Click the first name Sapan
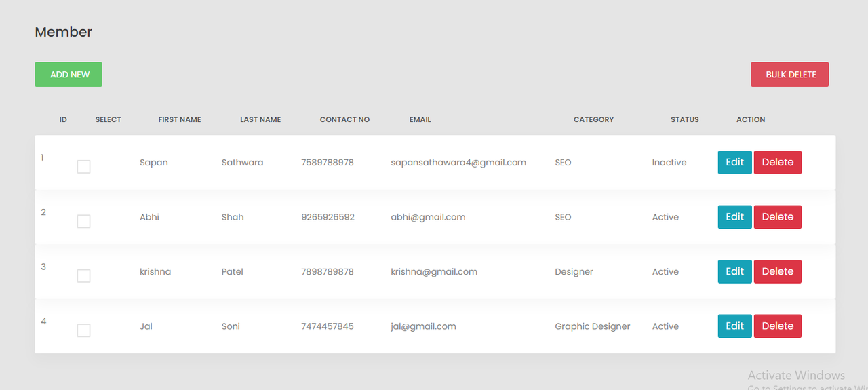Viewport: 868px width, 390px height. [x=154, y=163]
